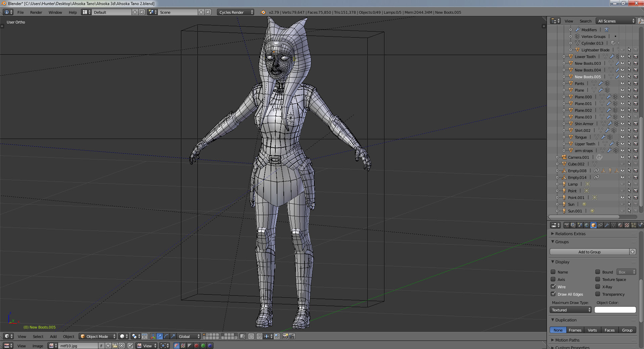Viewport: 644px width, 349px height.
Task: Select Frames duplication option
Action: 575,330
